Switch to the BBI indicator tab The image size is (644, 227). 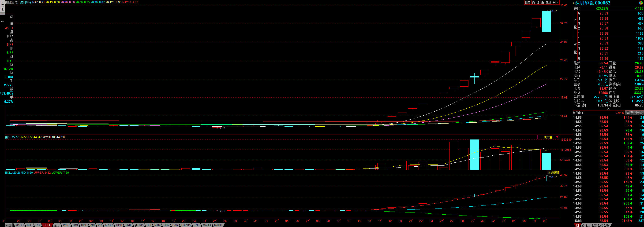point(149,225)
